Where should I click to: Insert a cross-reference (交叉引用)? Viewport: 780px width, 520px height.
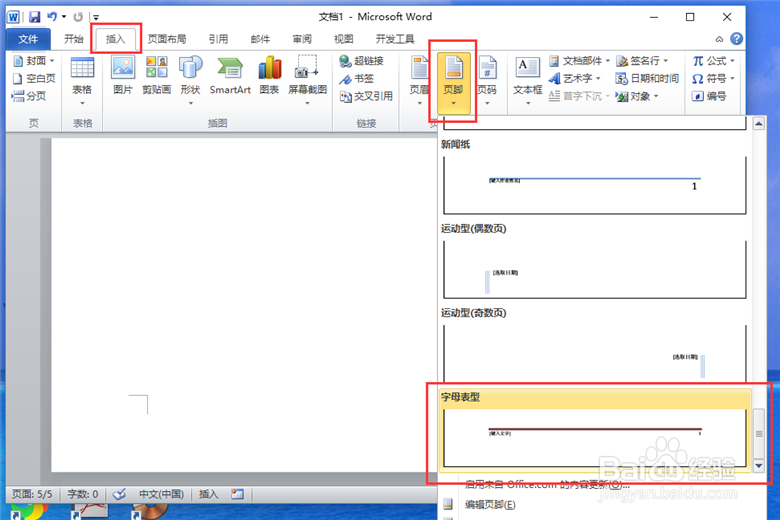tap(366, 96)
